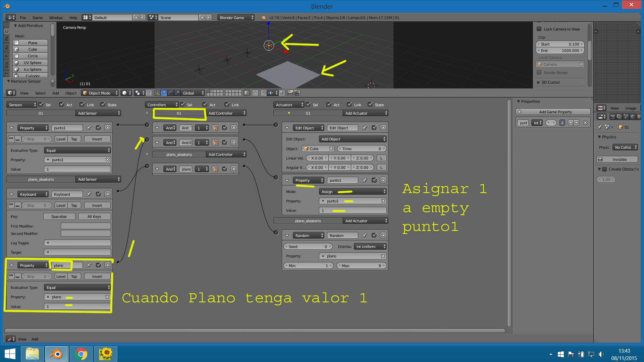Toggle the snap magnet icon
The height and width of the screenshot is (362, 644).
tap(264, 93)
